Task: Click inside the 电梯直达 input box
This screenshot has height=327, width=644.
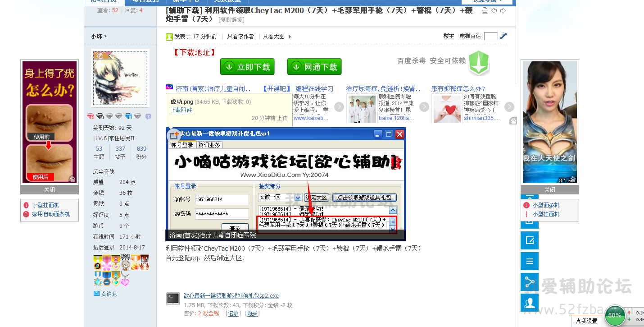Action: point(490,36)
